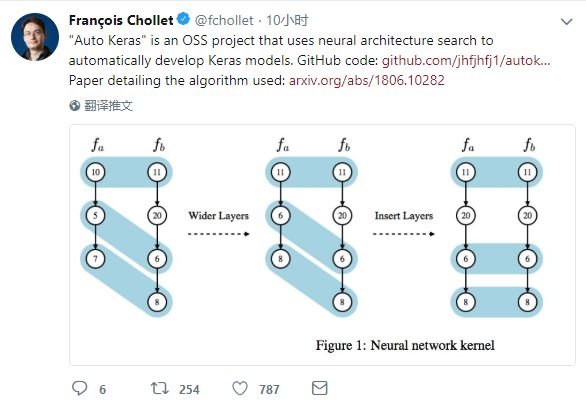
Task: Like the tweet with heart icon
Action: (x=240, y=388)
